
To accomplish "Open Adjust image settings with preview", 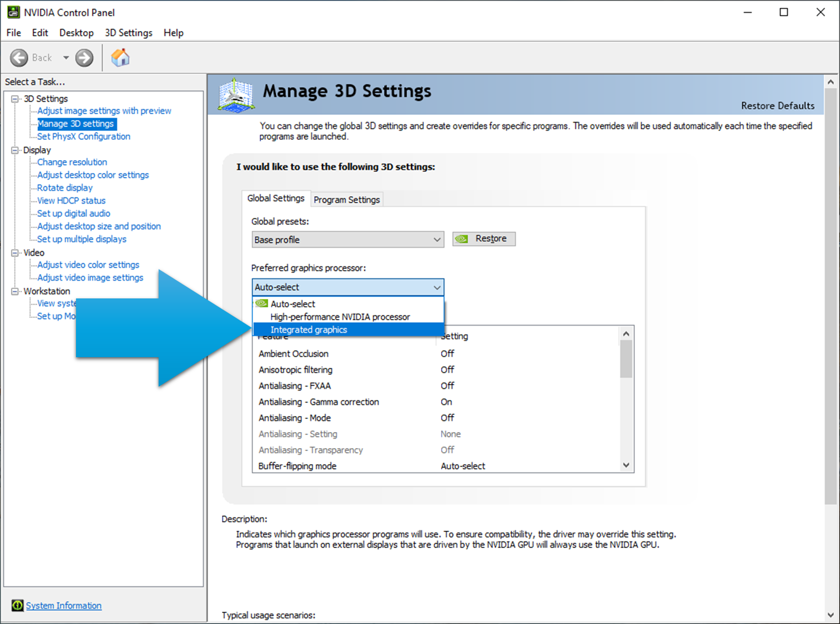I will [104, 111].
